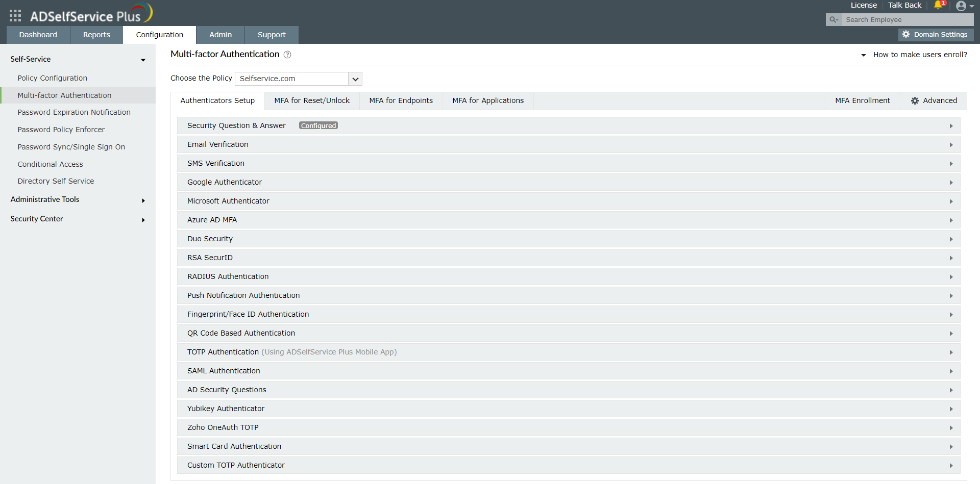
Task: Switch to MFA for Reset/Unlock tab
Action: [312, 101]
